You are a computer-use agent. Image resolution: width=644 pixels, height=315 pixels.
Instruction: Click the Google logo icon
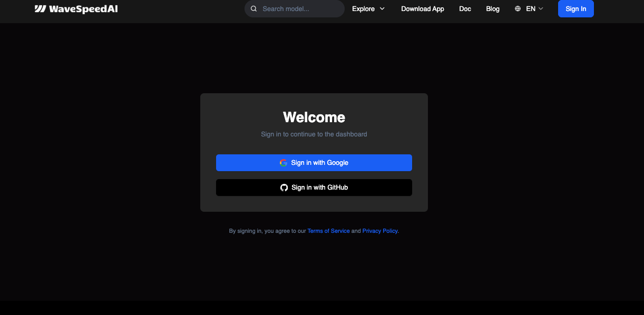click(284, 163)
